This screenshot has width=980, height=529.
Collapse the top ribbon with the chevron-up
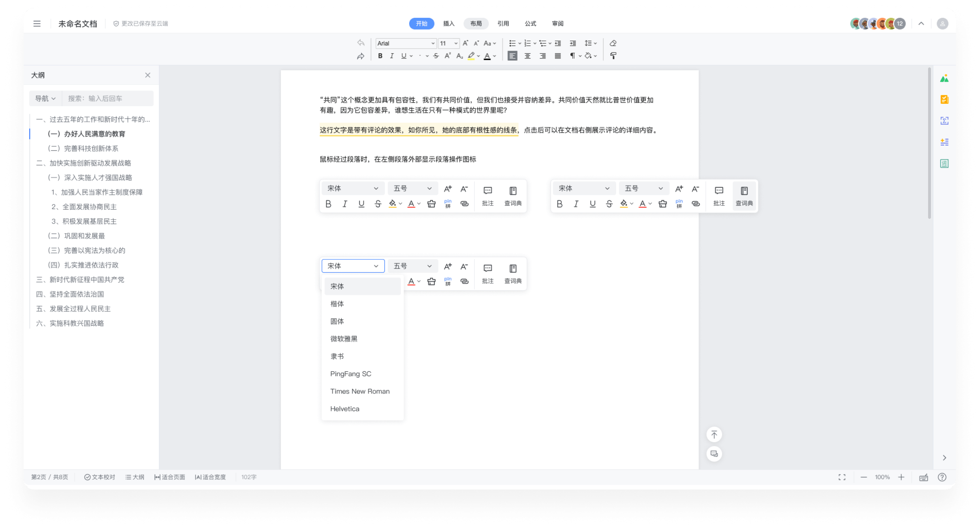[921, 24]
